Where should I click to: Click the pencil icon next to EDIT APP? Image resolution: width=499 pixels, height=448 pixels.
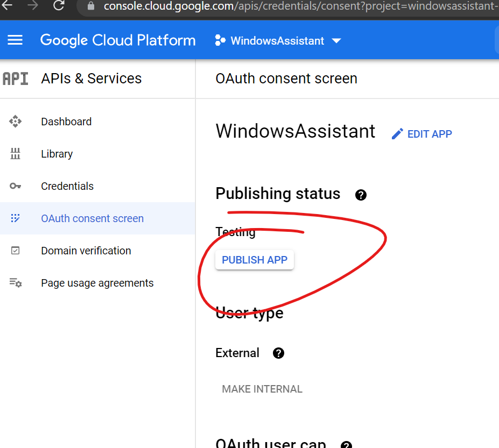click(x=397, y=134)
